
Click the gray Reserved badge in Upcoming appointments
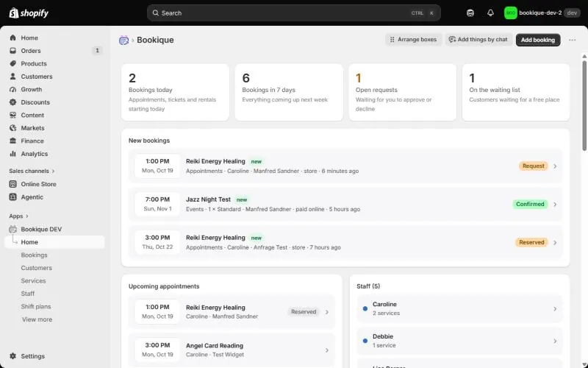pyautogui.click(x=304, y=311)
